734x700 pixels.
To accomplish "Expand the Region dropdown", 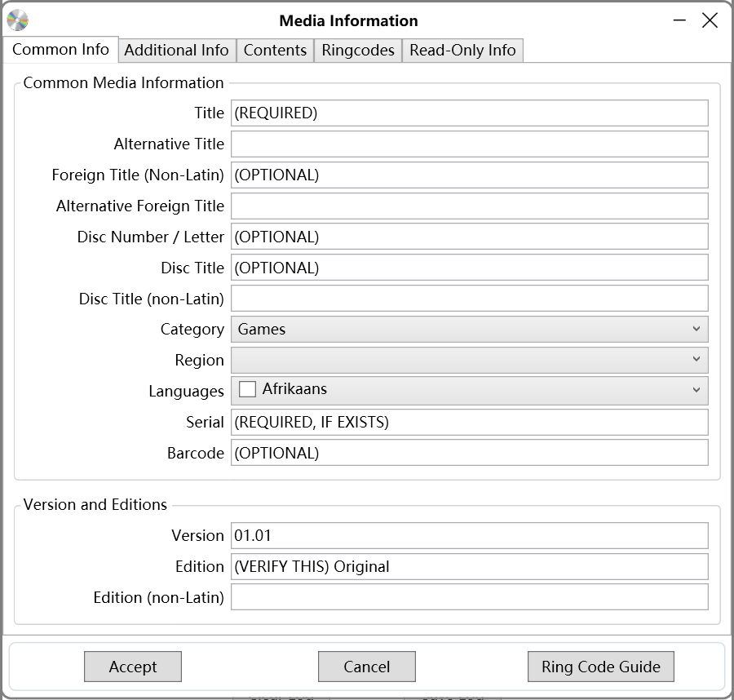I will click(470, 360).
